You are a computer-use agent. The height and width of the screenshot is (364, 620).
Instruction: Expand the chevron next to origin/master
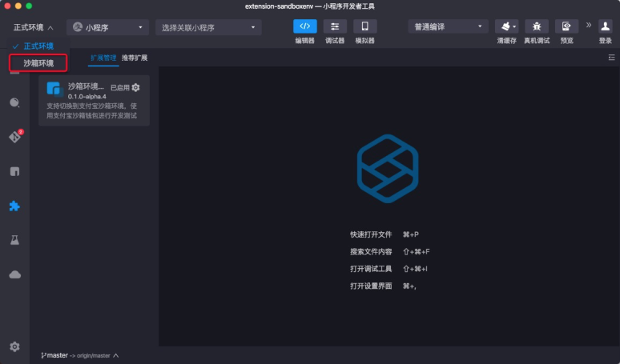pyautogui.click(x=116, y=355)
